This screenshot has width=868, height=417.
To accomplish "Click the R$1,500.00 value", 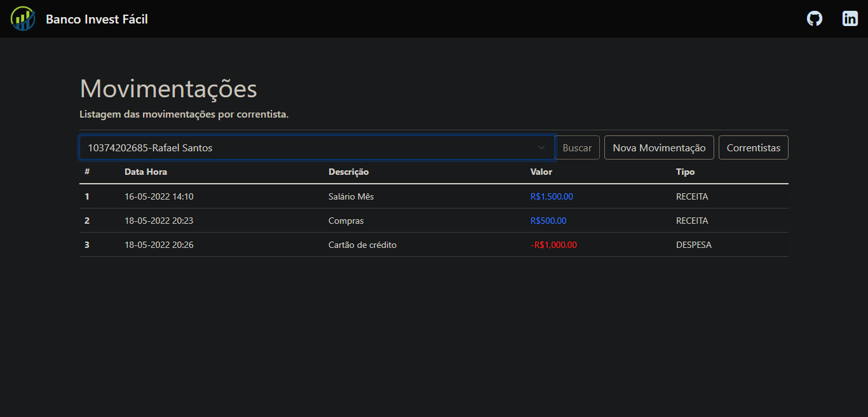I will [552, 196].
